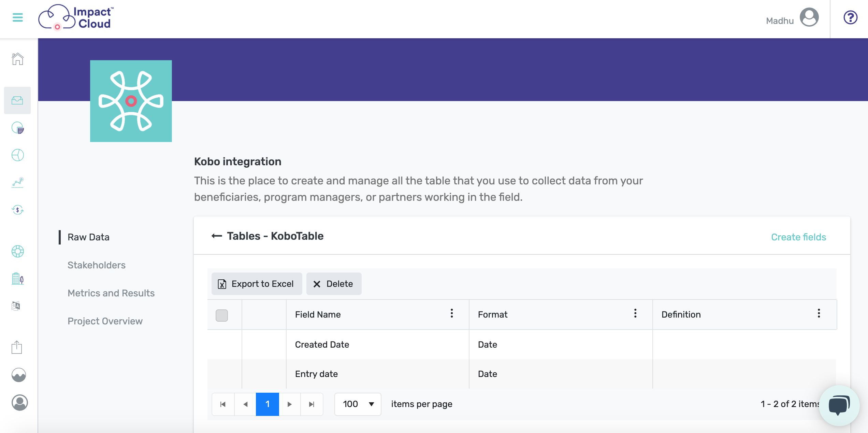The height and width of the screenshot is (433, 868).
Task: Open the translation language sidebar icon
Action: tap(16, 306)
